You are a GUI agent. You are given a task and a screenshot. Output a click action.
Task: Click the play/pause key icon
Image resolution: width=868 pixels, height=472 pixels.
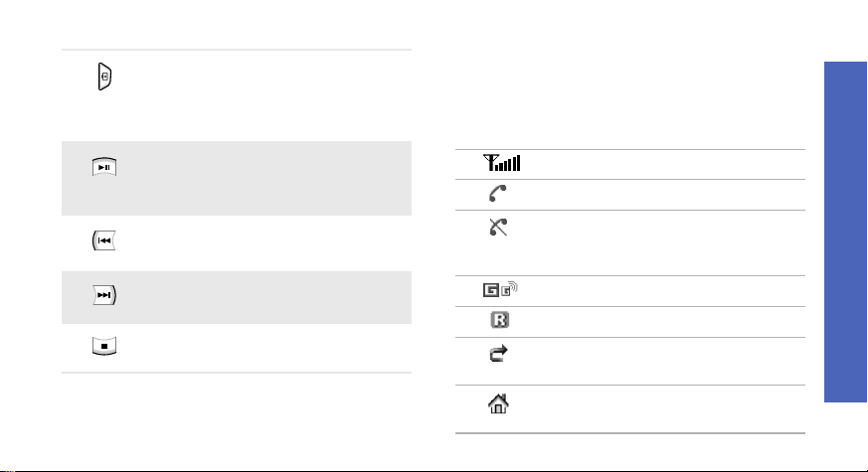tap(104, 167)
